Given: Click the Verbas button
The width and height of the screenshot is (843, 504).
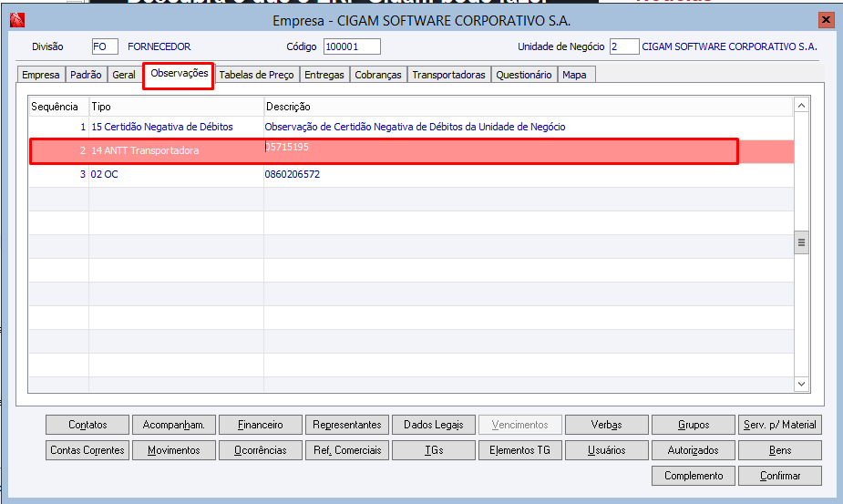Looking at the screenshot, I should pos(607,425).
